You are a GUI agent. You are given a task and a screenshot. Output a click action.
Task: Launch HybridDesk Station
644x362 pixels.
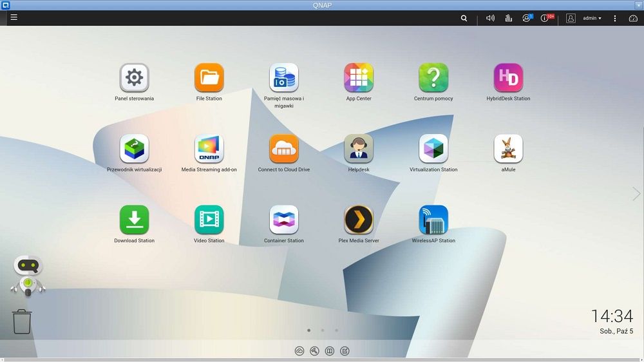(x=508, y=78)
